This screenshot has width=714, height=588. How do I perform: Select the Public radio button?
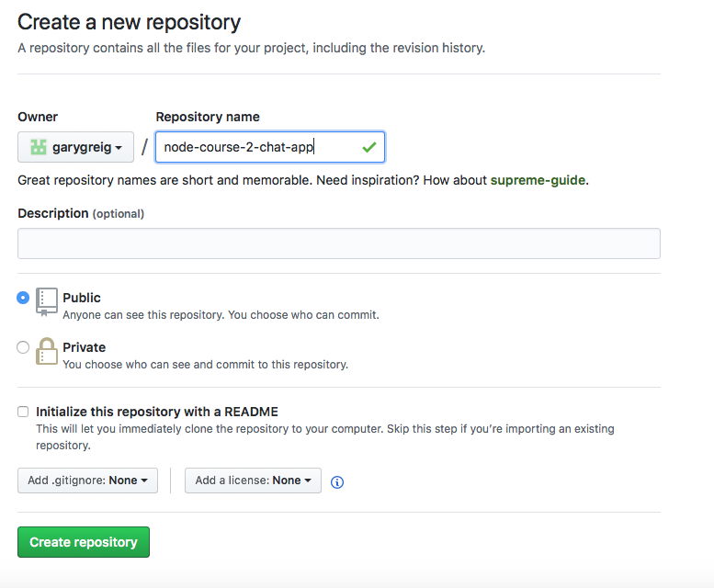(23, 298)
